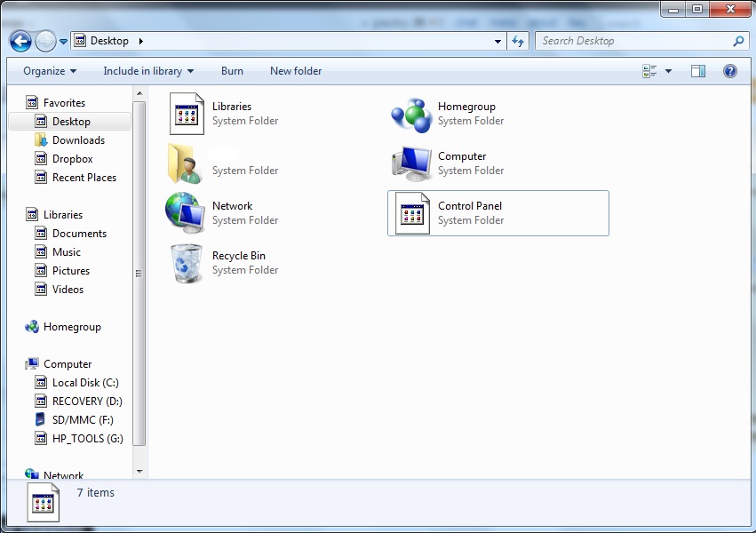Select the Control Panel icon

tap(412, 213)
